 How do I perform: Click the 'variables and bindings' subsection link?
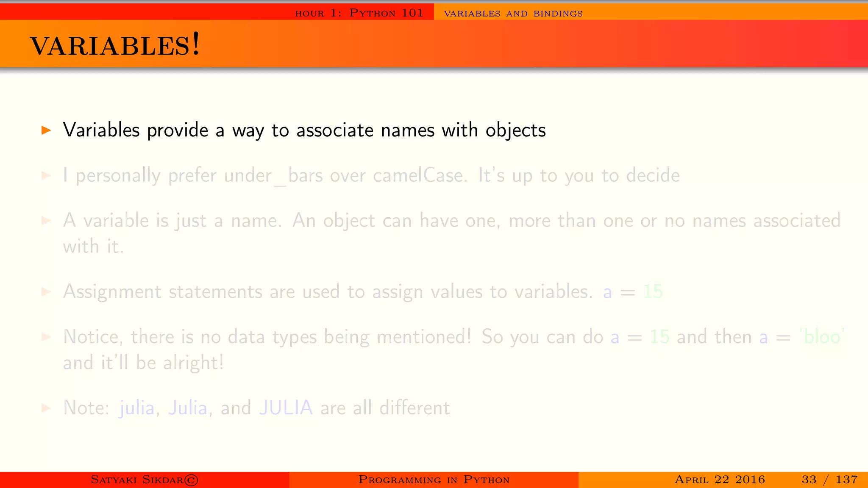tap(513, 14)
